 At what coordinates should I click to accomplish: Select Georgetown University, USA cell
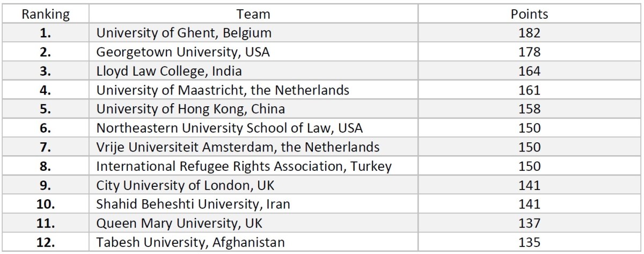[182, 52]
